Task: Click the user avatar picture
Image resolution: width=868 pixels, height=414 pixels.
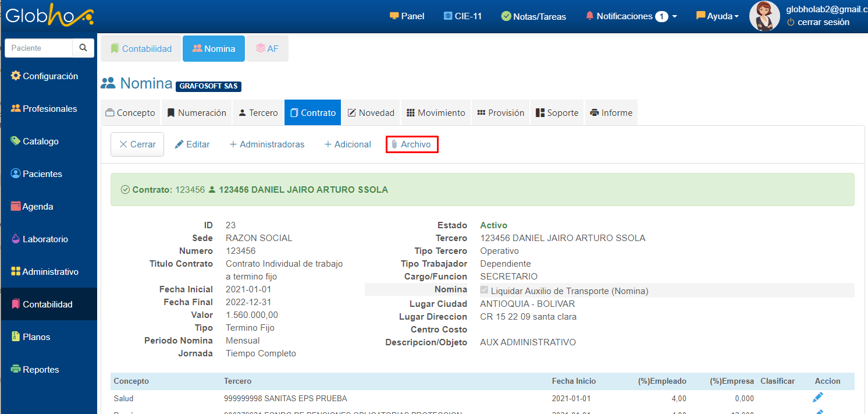Action: click(x=764, y=16)
